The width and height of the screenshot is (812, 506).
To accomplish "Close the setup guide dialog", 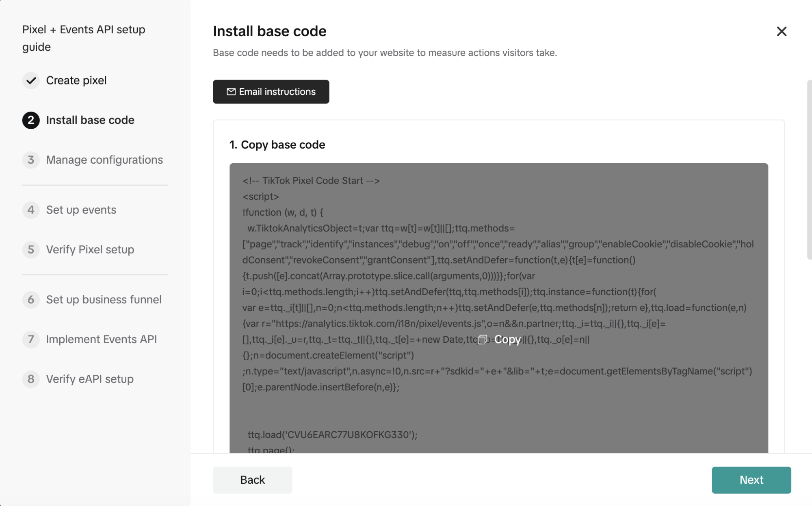I will 782,31.
